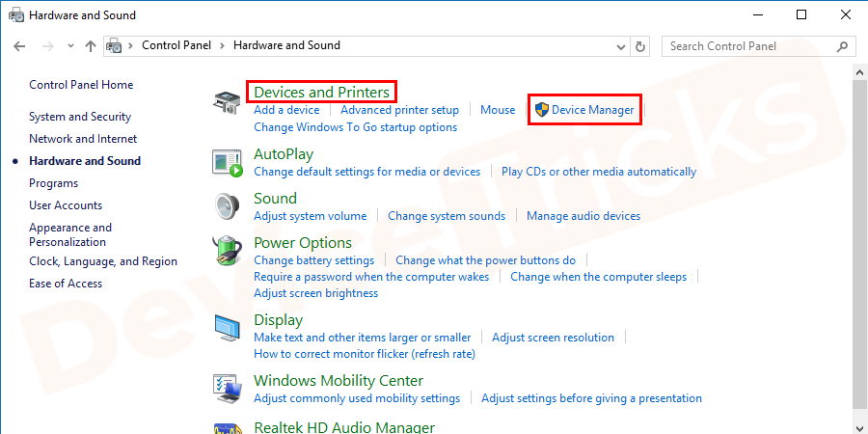The height and width of the screenshot is (434, 868).
Task: Click the Windows Mobility Center icon
Action: (x=227, y=387)
